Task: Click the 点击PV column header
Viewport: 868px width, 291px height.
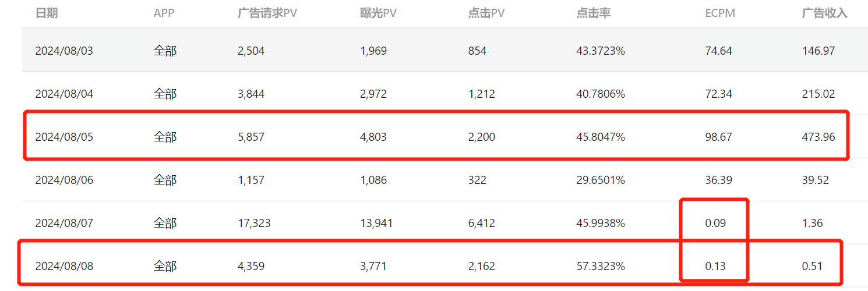Action: (486, 13)
